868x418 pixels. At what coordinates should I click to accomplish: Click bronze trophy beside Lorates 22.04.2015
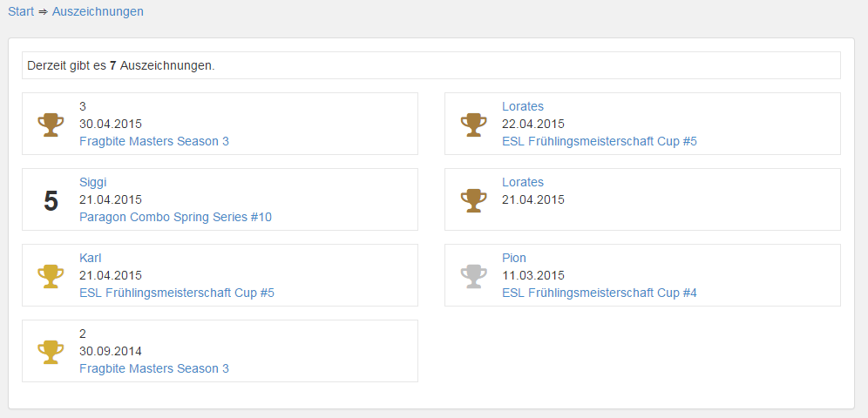[x=473, y=125]
